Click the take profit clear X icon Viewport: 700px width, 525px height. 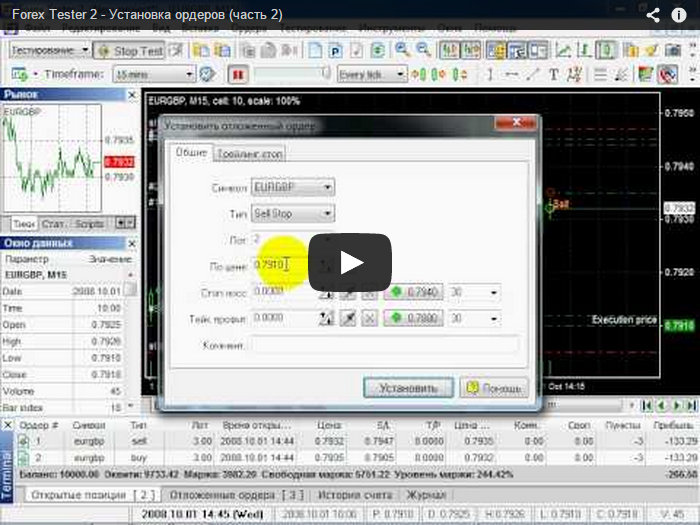pos(369,319)
